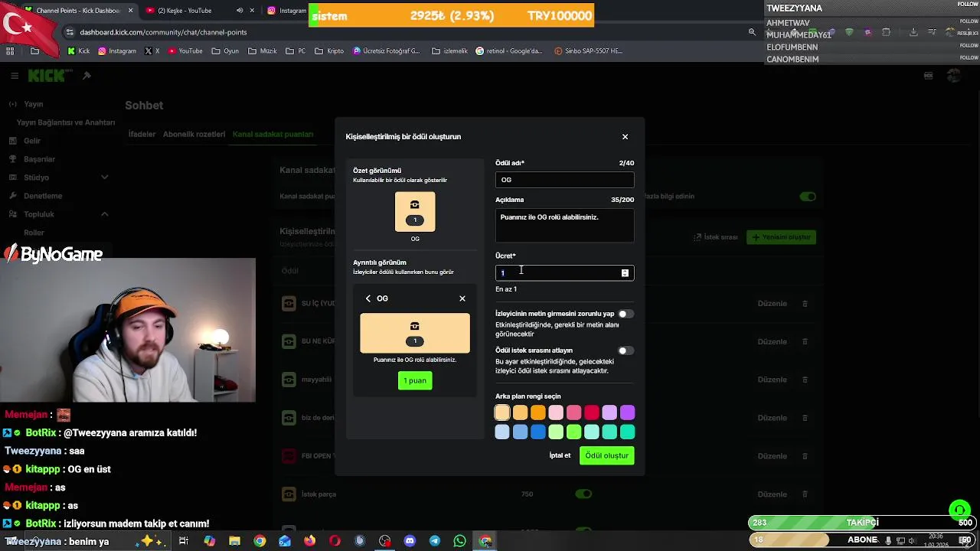Click İstek sırası link
Image resolution: width=980 pixels, height=551 pixels.
click(716, 237)
